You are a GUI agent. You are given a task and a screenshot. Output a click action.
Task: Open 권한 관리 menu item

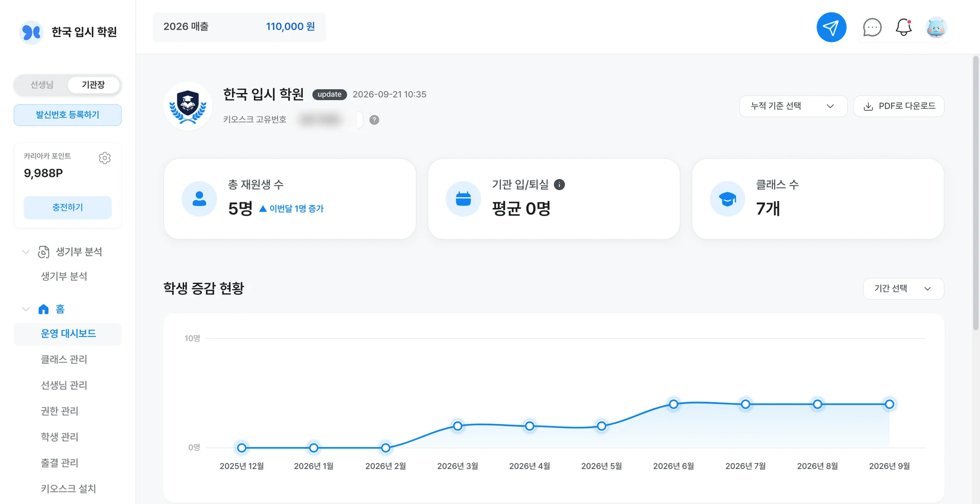[60, 411]
